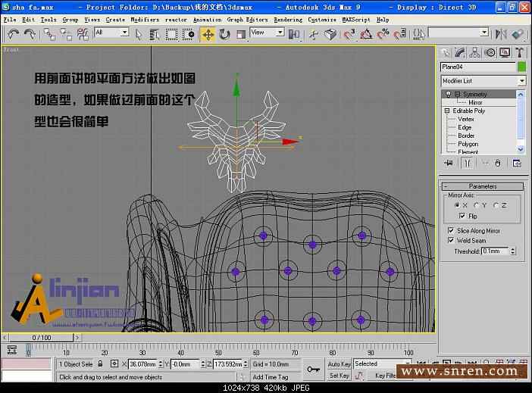Click the green object color swatch
This screenshot has height=393, width=532.
(521, 67)
